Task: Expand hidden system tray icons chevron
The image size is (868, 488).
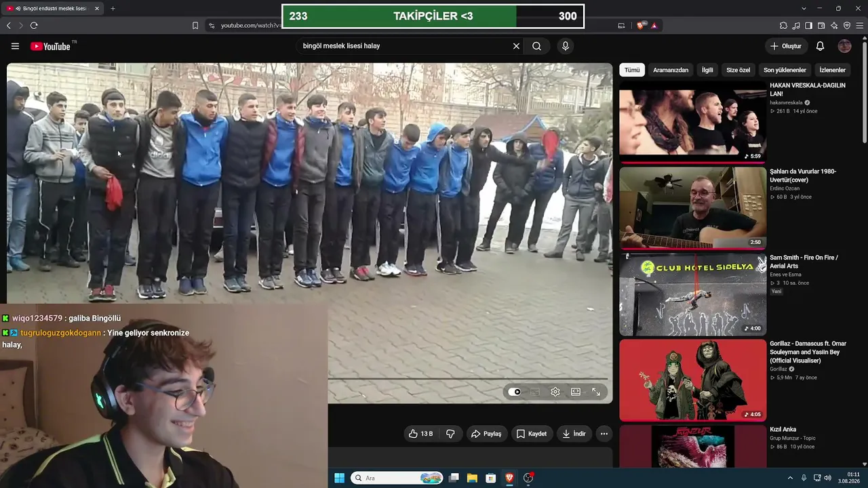Action: 790,478
